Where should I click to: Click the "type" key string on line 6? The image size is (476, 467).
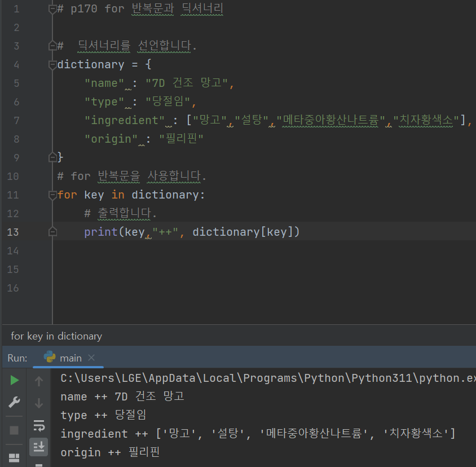tap(104, 102)
